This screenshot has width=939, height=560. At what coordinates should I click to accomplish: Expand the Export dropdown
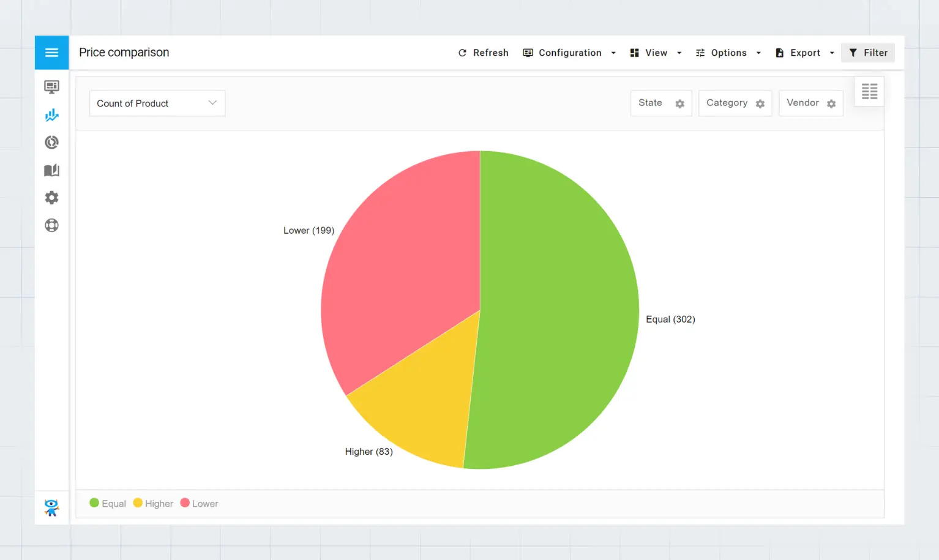coord(804,53)
